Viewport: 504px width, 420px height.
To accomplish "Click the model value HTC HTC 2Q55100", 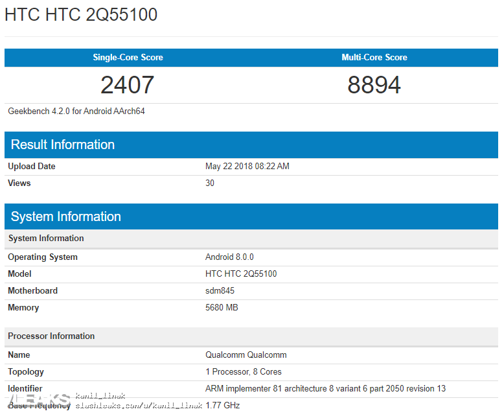I will [241, 274].
